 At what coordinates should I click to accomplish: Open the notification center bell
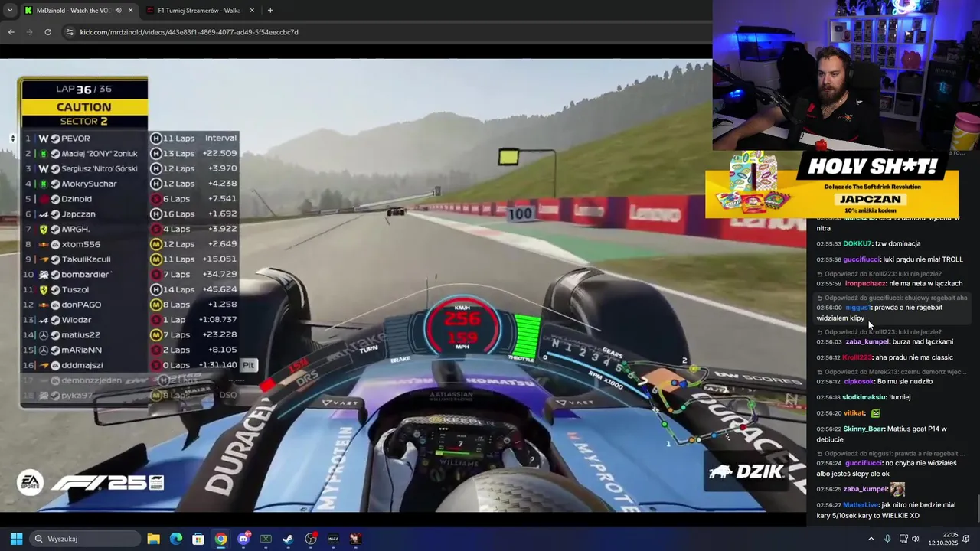coord(967,539)
